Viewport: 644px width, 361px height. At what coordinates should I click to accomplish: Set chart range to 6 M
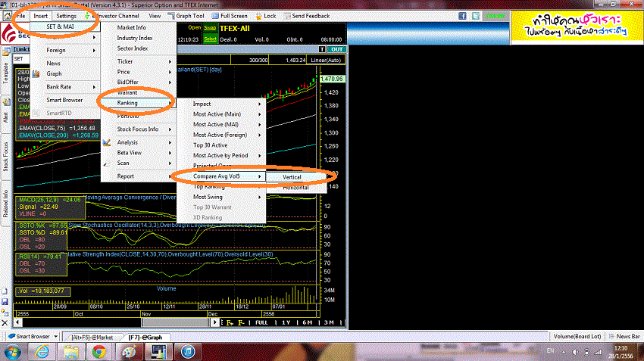307,323
